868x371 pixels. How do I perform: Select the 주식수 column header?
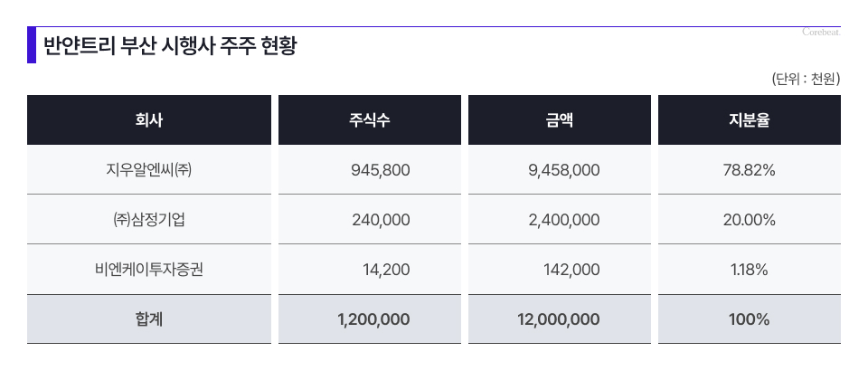[369, 120]
